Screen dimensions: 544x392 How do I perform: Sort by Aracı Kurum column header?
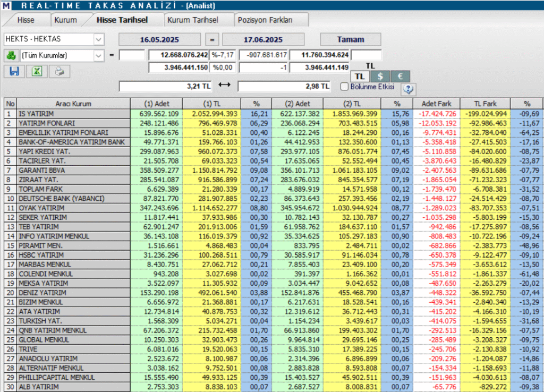click(73, 104)
